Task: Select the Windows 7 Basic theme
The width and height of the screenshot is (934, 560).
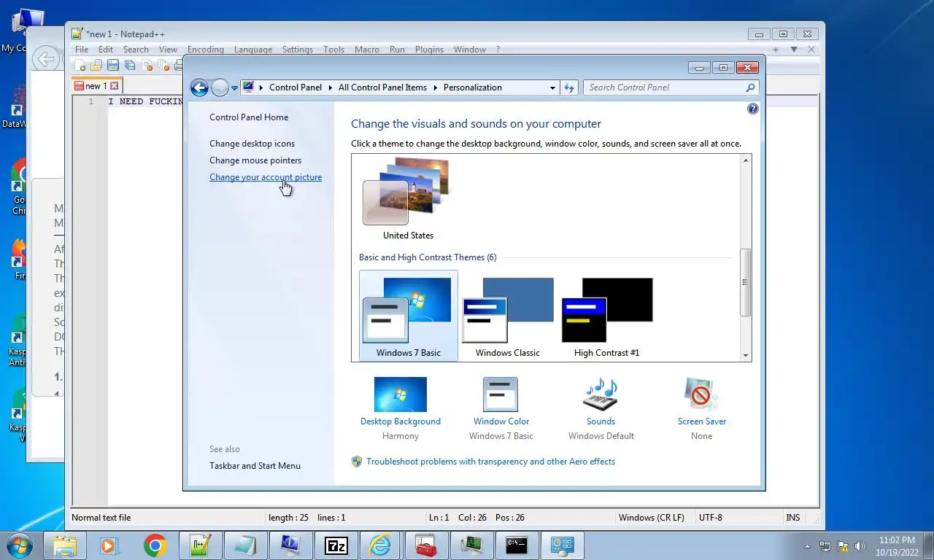Action: 409,316
